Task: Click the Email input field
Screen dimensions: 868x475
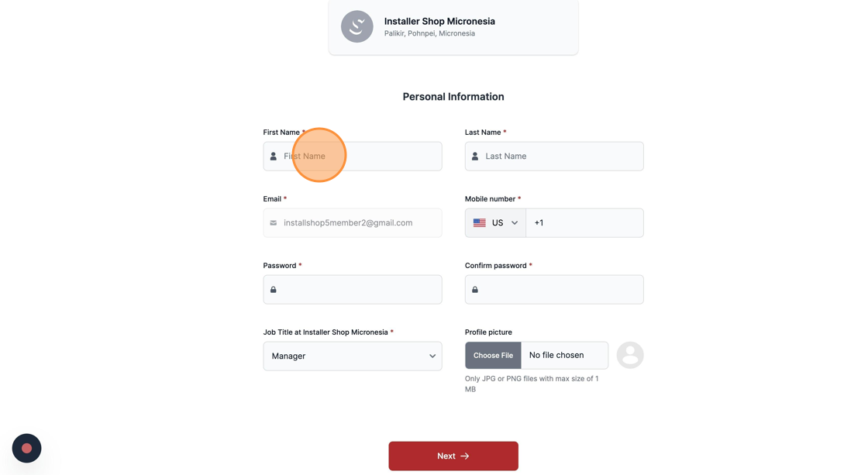Action: tap(360, 223)
